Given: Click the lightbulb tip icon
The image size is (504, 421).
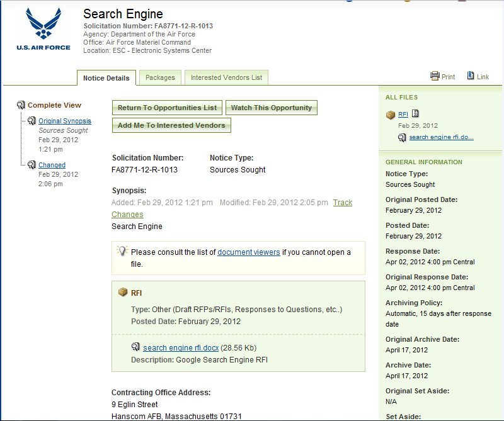Looking at the screenshot, I should (122, 251).
